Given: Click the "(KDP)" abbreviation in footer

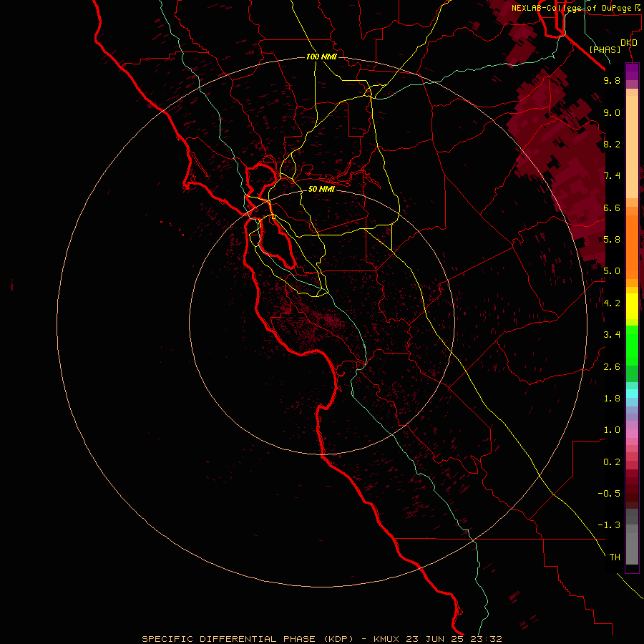Looking at the screenshot, I should (x=338, y=639).
